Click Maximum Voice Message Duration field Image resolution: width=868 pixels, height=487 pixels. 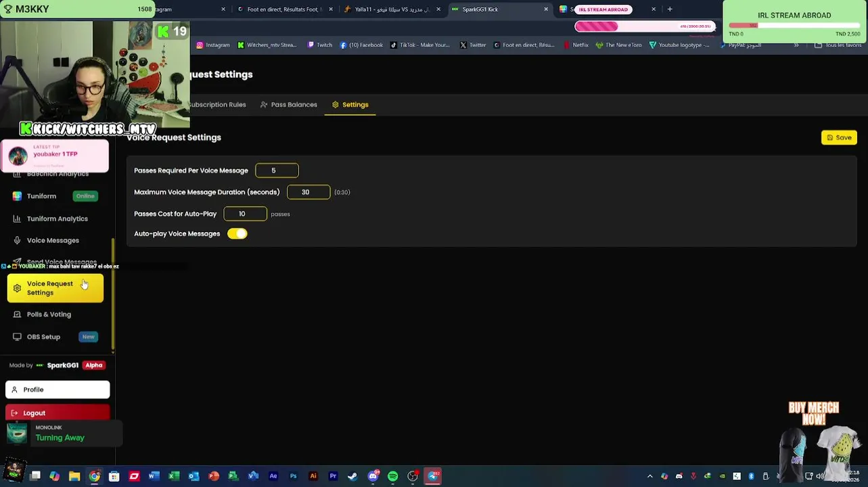pyautogui.click(x=309, y=192)
